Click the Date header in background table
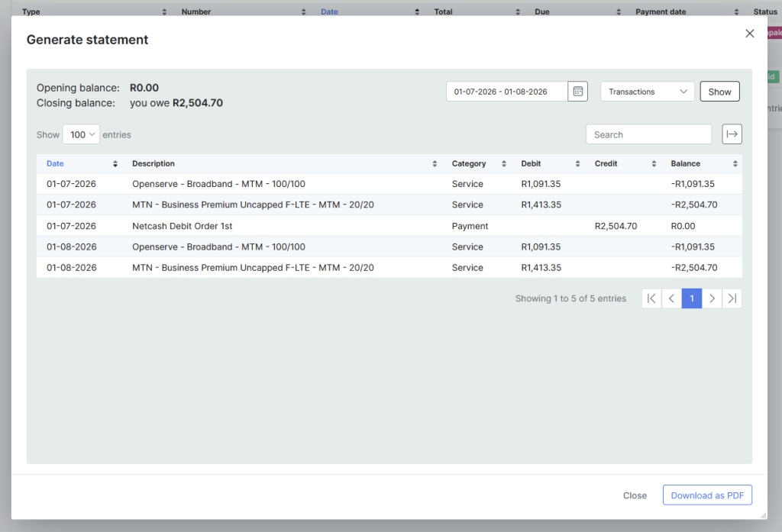 pos(329,11)
